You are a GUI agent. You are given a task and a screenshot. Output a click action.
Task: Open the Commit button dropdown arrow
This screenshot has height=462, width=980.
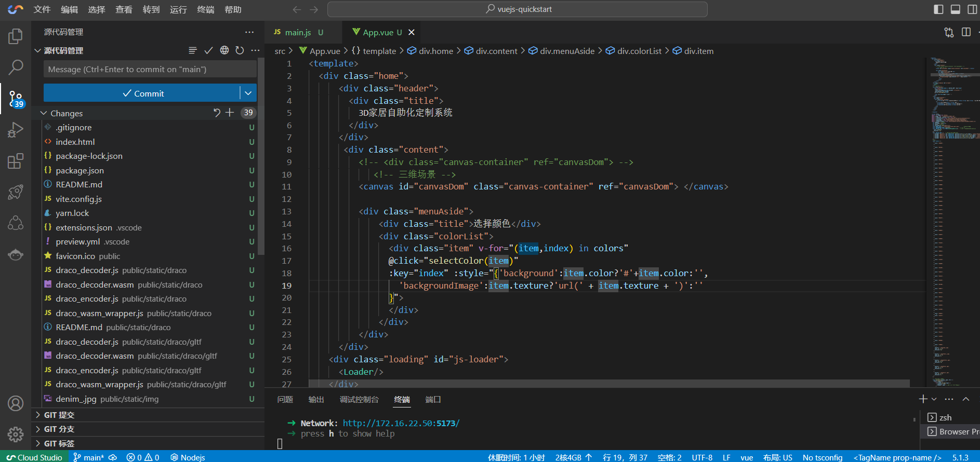click(248, 93)
